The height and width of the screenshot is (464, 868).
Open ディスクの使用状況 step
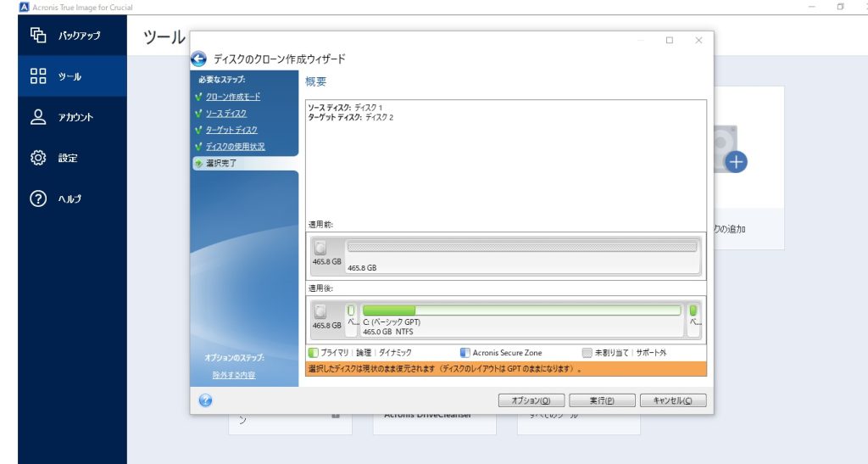[x=236, y=147]
